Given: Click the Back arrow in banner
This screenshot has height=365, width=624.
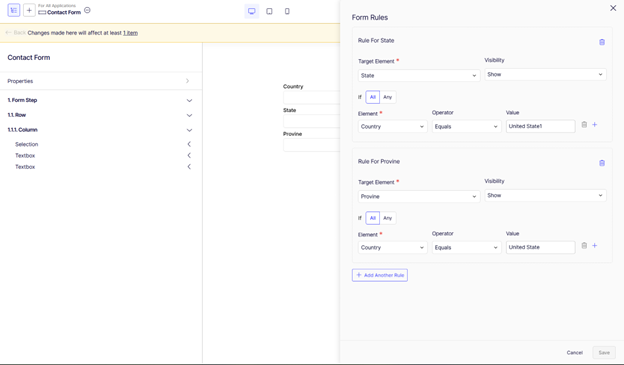Looking at the screenshot, I should (x=8, y=33).
